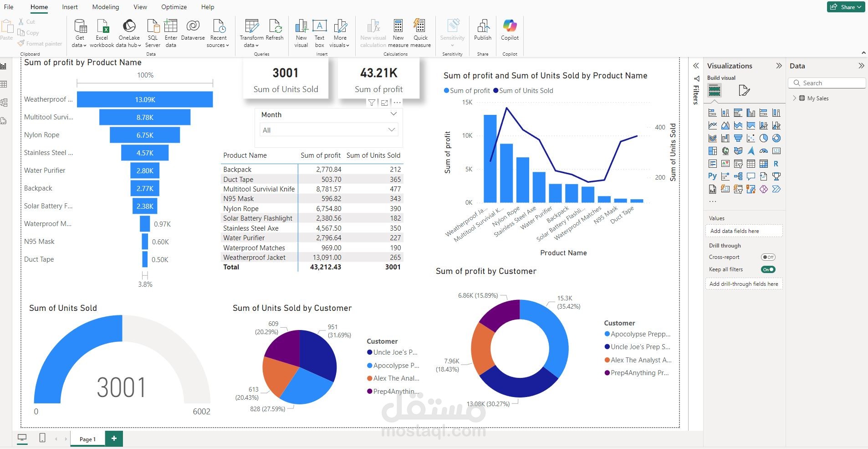Image resolution: width=868 pixels, height=449 pixels.
Task: Select the Funnel chart visual icon
Action: [738, 139]
